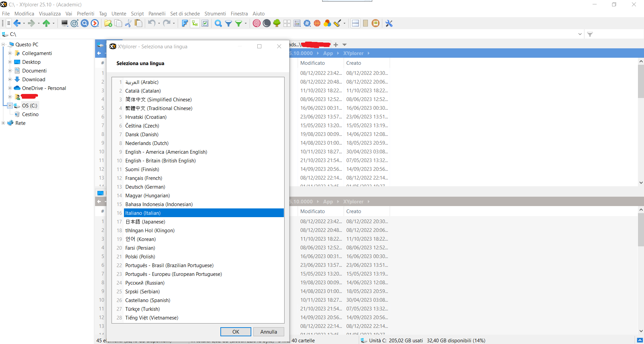Click the green tree icon

click(277, 23)
